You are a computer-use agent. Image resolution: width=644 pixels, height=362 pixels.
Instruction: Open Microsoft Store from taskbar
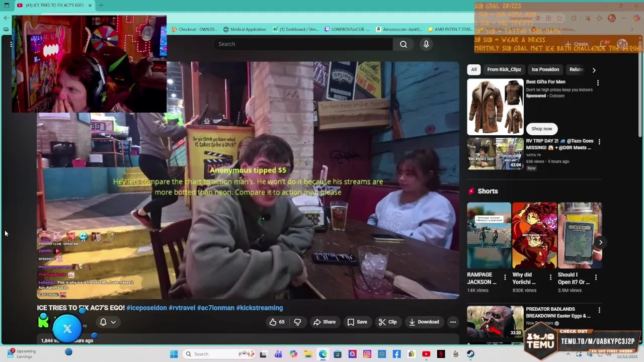click(x=338, y=354)
